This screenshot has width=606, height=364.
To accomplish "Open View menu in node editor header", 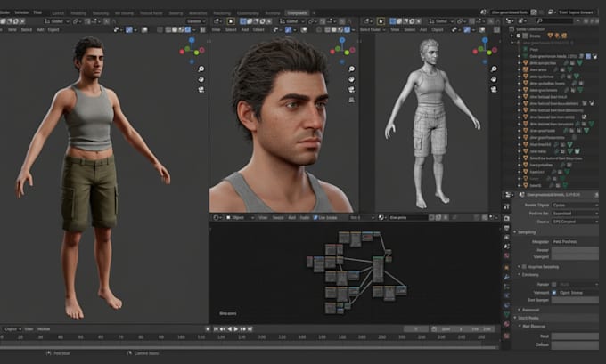I will 263,218.
